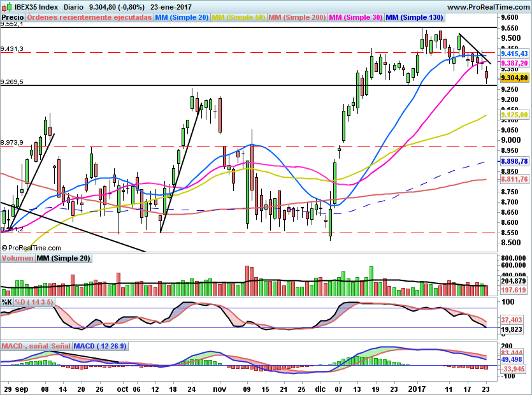
Task: Click the 8.973,9 level label
Action: pos(12,143)
